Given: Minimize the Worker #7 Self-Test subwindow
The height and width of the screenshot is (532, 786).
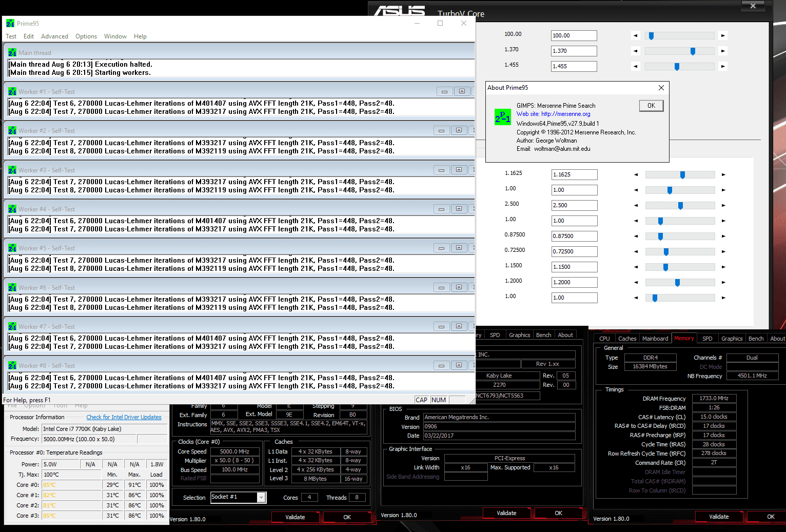Looking at the screenshot, I should 441,326.
